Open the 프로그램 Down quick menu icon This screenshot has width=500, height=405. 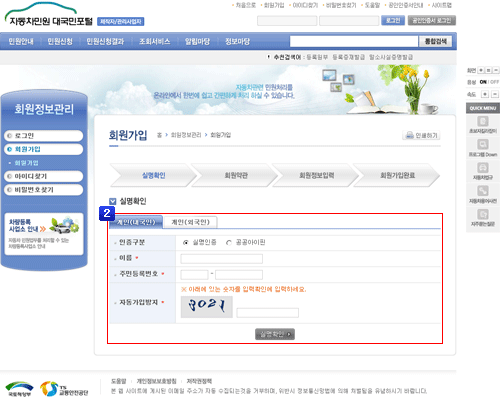pos(483,144)
